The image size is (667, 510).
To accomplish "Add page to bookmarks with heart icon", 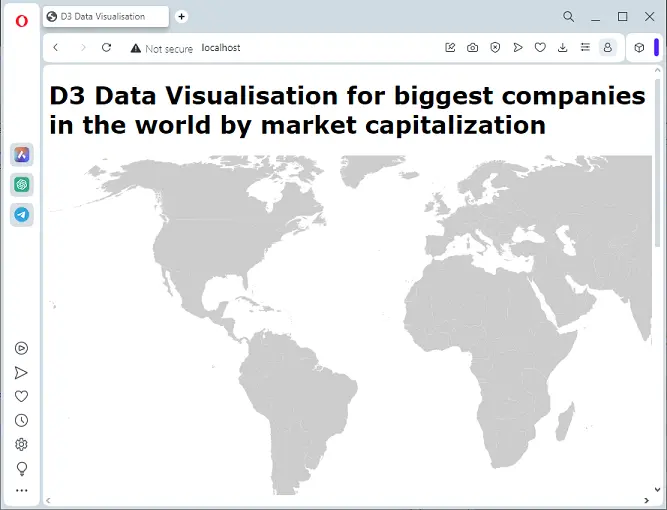I will (x=540, y=47).
